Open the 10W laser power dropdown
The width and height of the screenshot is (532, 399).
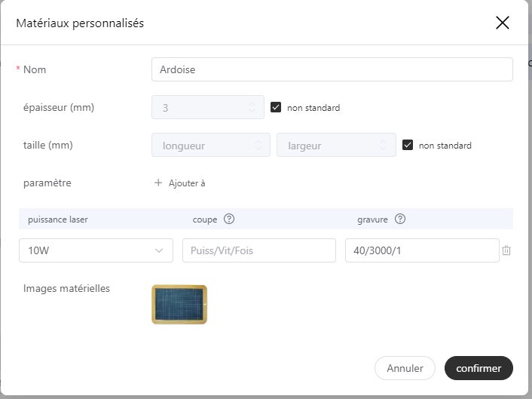(96, 250)
